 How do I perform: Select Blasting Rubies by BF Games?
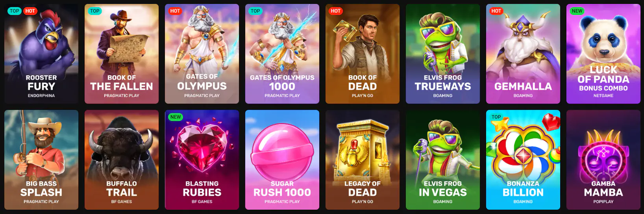coord(202,160)
